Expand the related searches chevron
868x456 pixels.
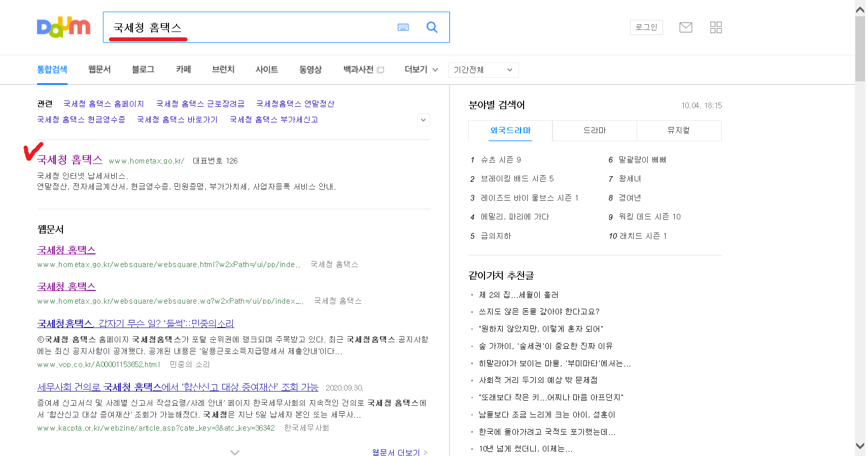coord(423,120)
